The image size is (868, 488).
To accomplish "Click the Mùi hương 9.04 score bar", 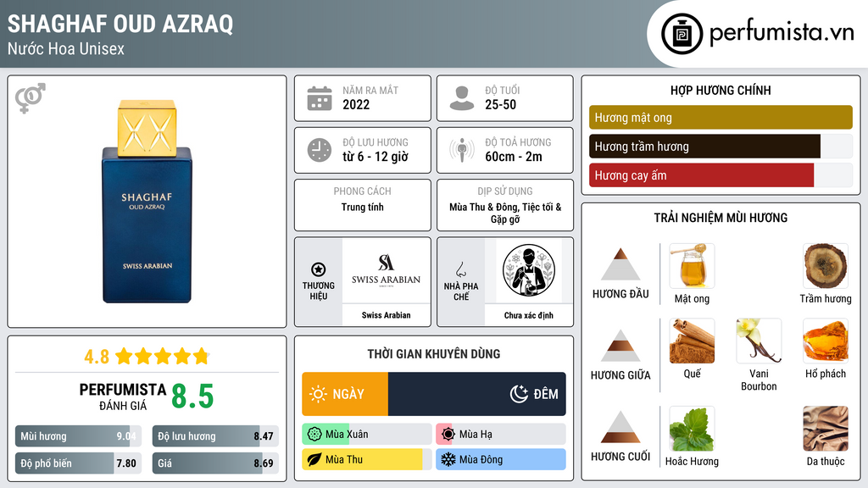I will pos(78,436).
